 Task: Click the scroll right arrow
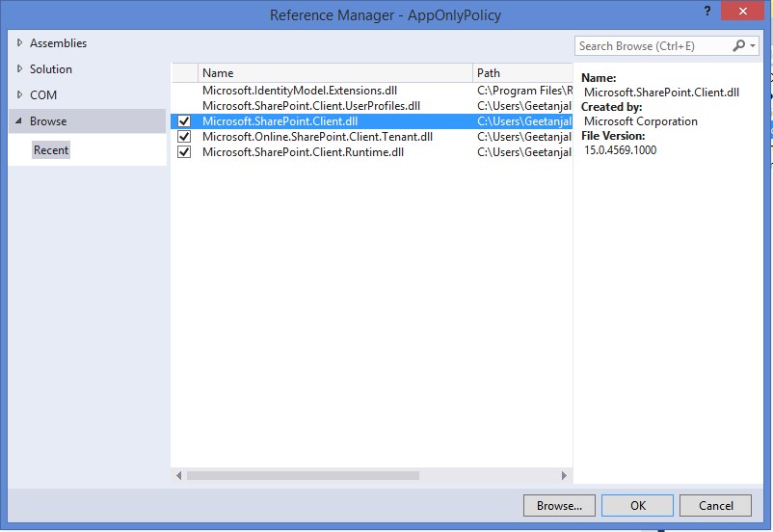tap(564, 475)
